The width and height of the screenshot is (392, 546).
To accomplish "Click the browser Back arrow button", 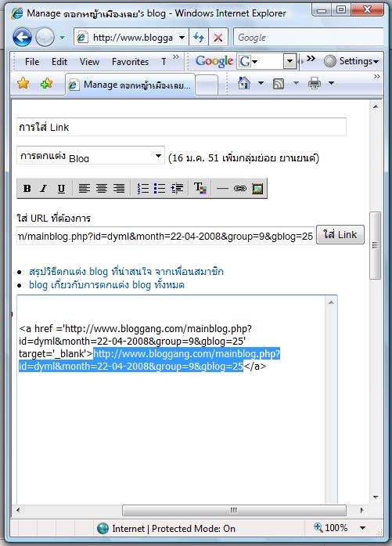I will (22, 37).
